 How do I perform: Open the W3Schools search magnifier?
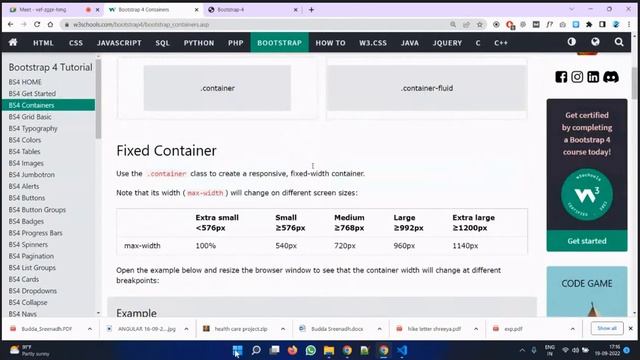click(x=619, y=42)
